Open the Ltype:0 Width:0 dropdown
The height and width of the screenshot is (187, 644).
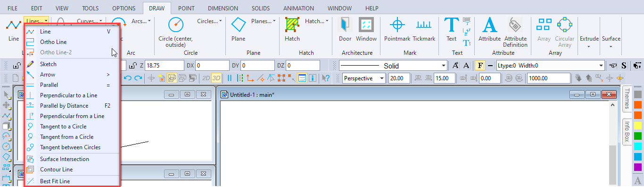(550, 66)
